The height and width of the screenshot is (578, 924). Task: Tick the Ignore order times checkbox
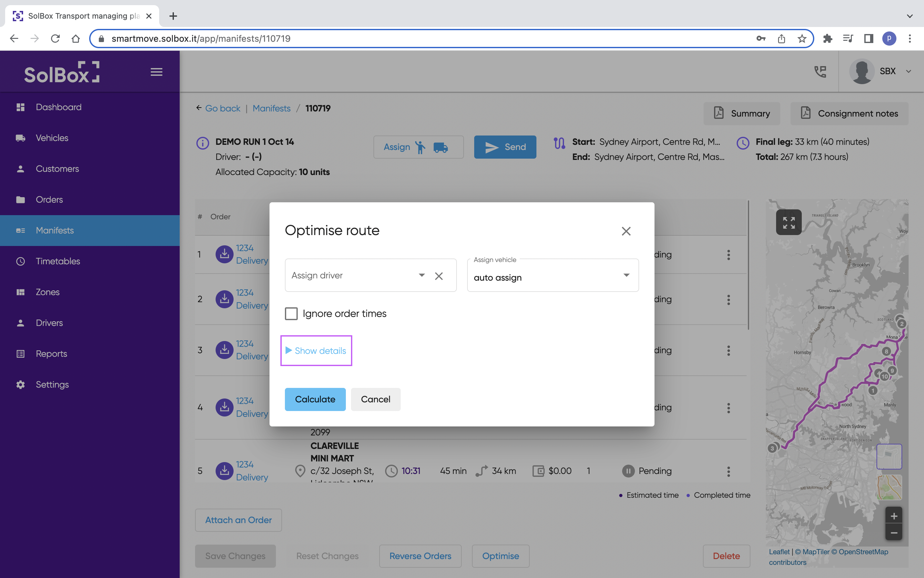(291, 313)
